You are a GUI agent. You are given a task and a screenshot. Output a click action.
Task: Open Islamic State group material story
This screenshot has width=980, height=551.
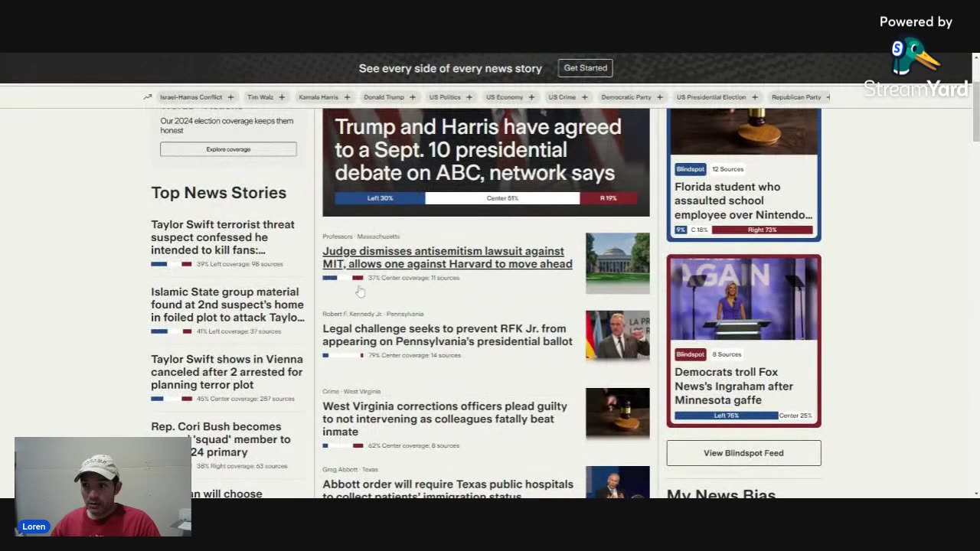[227, 305]
